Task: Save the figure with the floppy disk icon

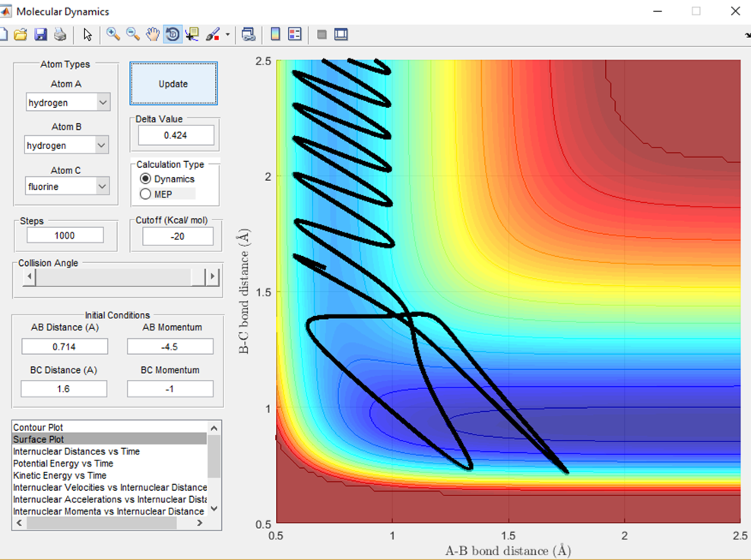Action: coord(40,34)
